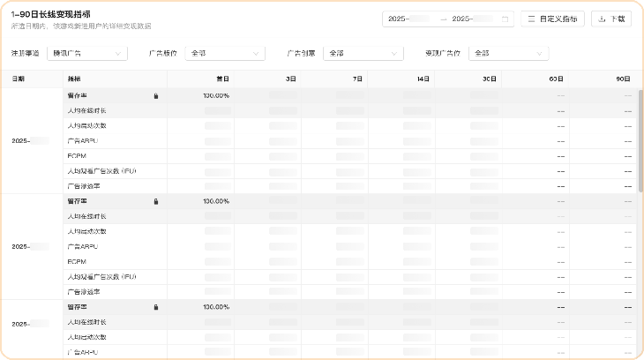Click the 日期 column header
Viewport: 644px width, 360px height.
(19, 79)
